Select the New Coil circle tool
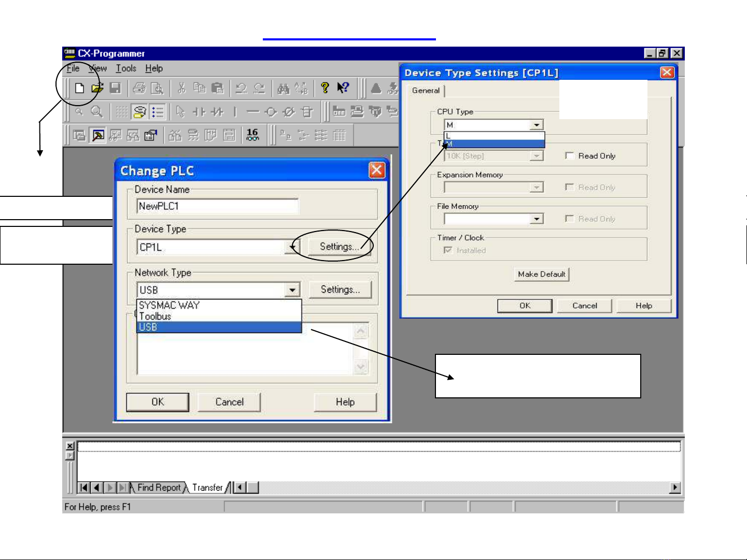The height and width of the screenshot is (560, 747). coord(271,111)
